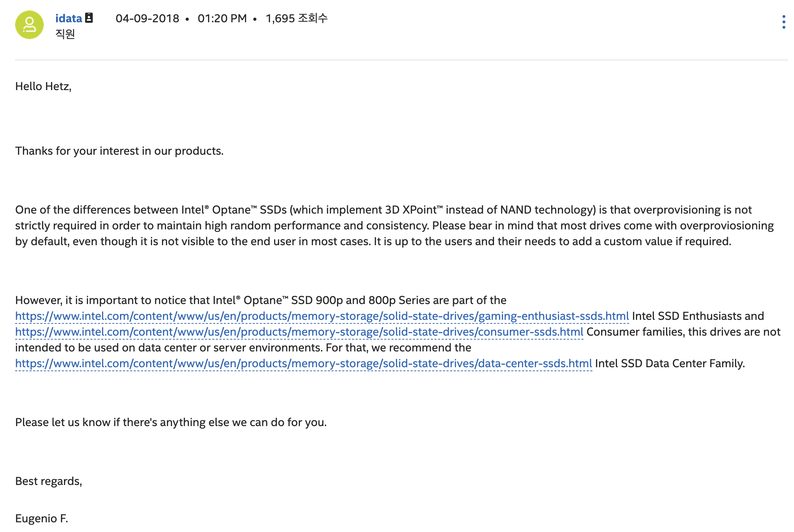Open the consumer-ssds.html link
This screenshot has height=532, width=794.
click(299, 332)
